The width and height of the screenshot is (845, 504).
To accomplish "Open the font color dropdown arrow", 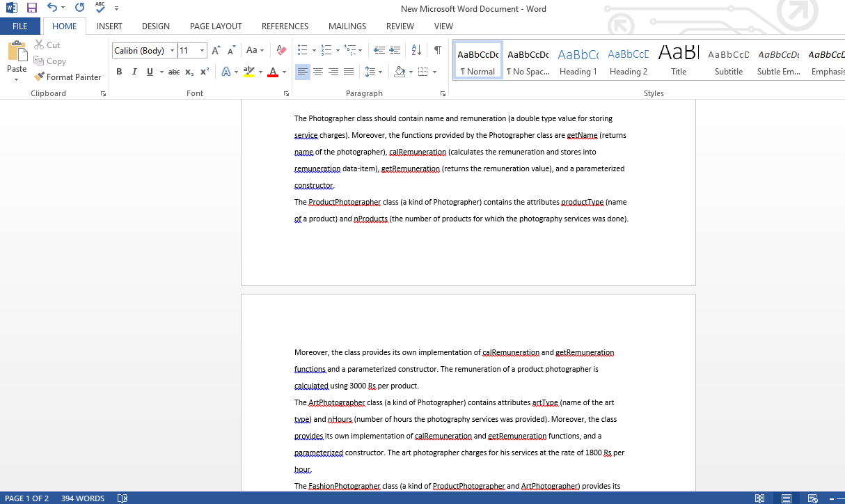I will [x=284, y=72].
